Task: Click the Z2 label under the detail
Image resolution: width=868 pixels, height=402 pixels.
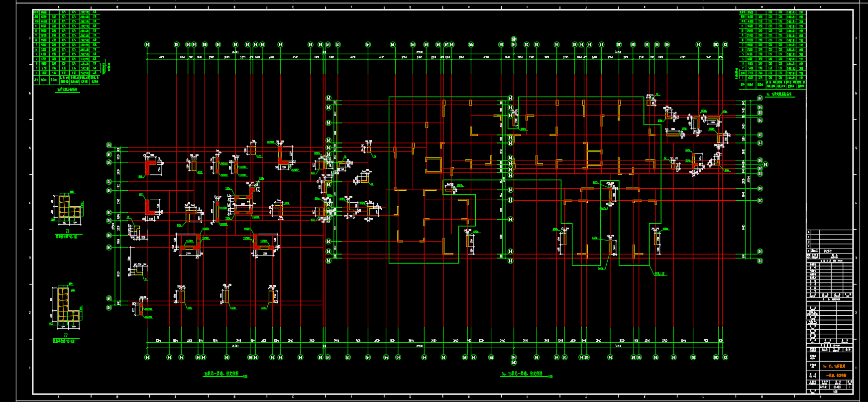Action: pos(65,336)
